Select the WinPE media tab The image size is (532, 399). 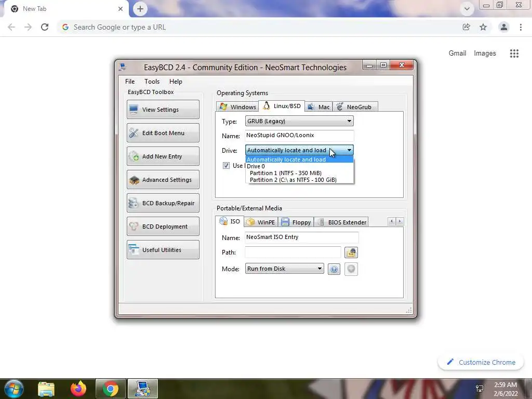tap(261, 222)
